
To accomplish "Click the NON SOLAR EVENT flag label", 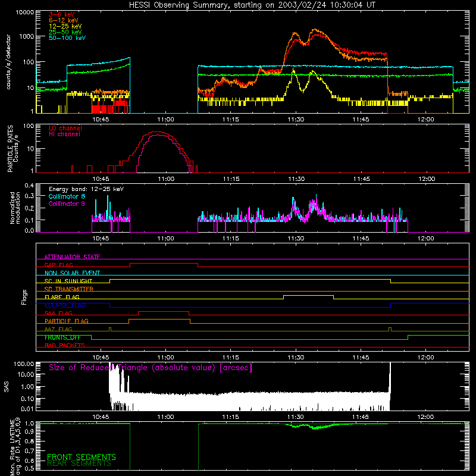I will tap(72, 273).
